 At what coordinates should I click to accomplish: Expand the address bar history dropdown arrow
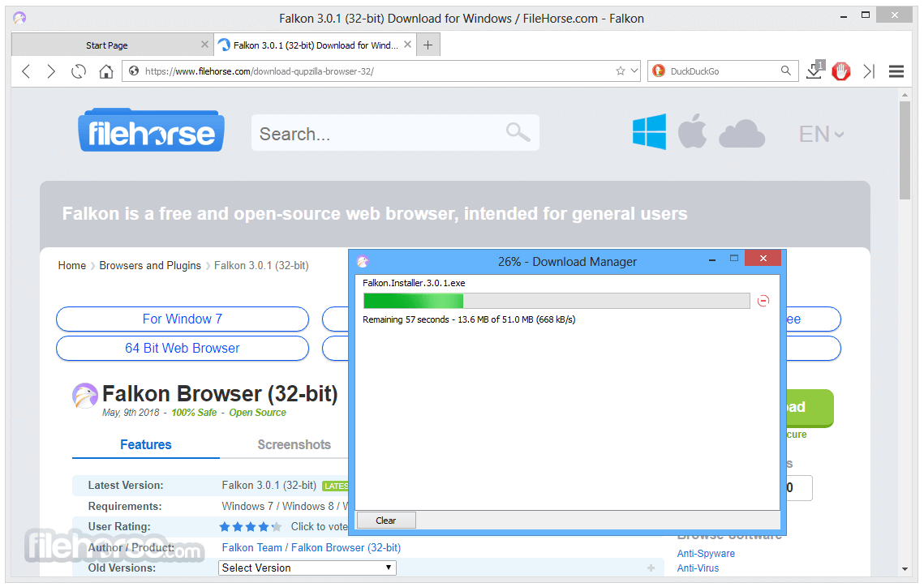point(634,71)
